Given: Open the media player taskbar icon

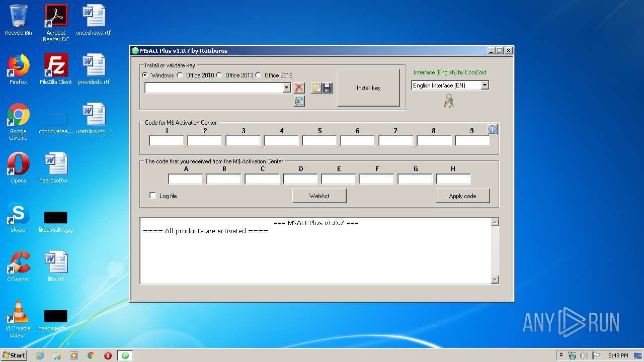Looking at the screenshot, I should coord(73,355).
